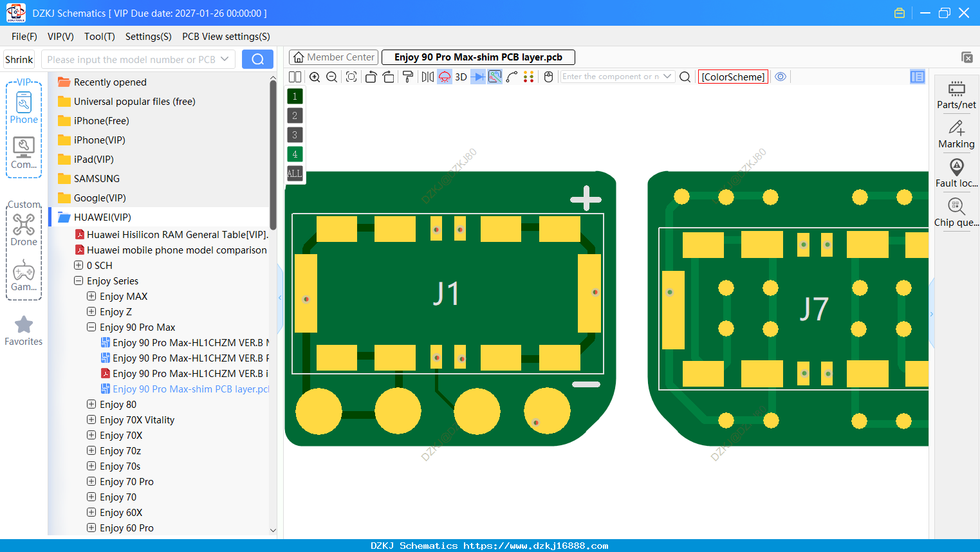980x552 pixels.
Task: Open the [ColorScheme] button
Action: (x=733, y=77)
